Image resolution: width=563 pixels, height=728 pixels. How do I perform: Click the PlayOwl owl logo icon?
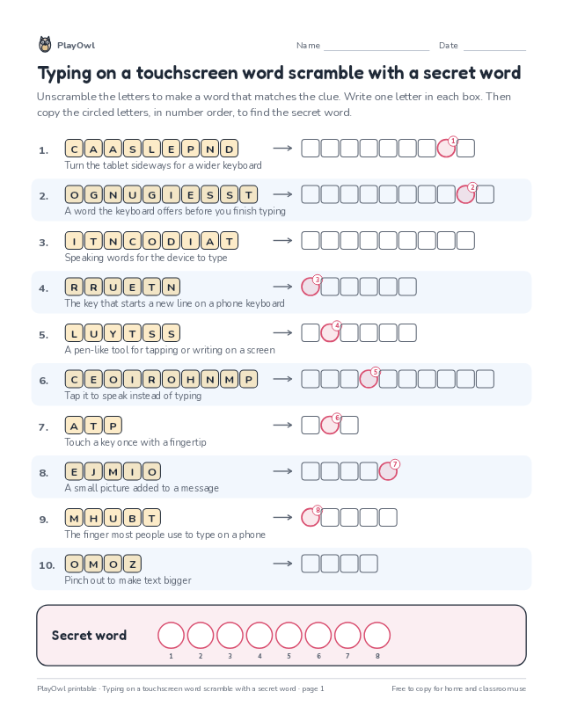[45, 45]
